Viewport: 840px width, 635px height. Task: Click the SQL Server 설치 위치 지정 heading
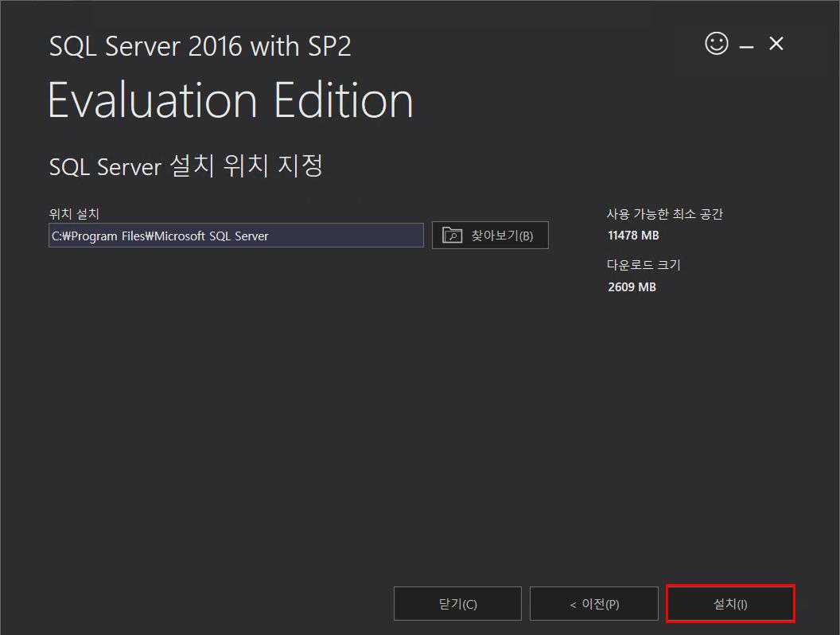pos(186,166)
